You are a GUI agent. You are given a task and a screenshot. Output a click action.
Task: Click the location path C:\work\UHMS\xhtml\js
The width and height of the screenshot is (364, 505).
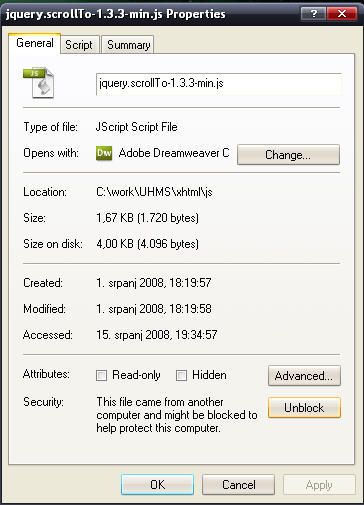click(154, 192)
